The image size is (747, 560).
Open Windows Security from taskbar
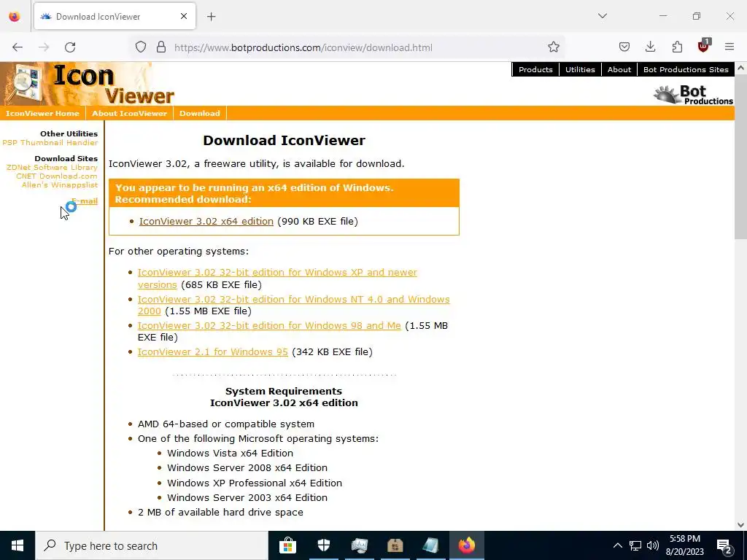(323, 545)
